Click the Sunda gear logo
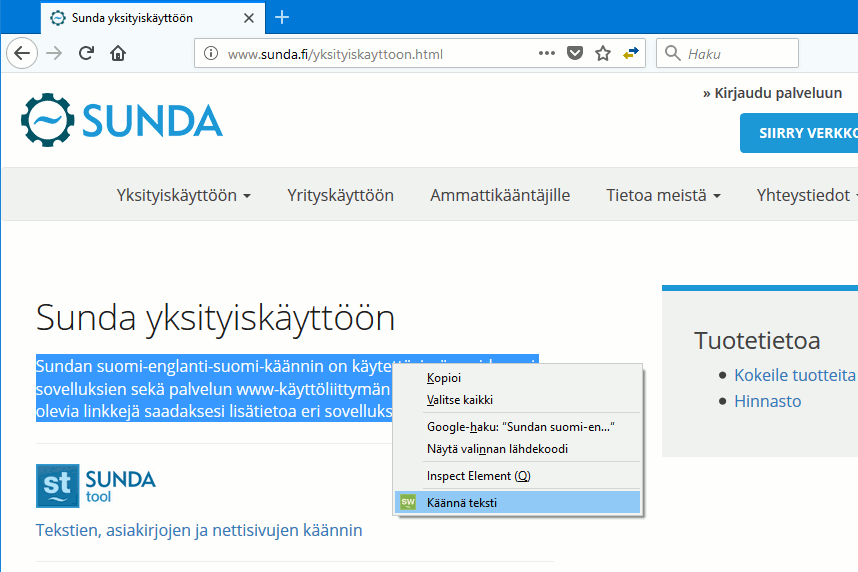The height and width of the screenshot is (572, 858). [48, 120]
